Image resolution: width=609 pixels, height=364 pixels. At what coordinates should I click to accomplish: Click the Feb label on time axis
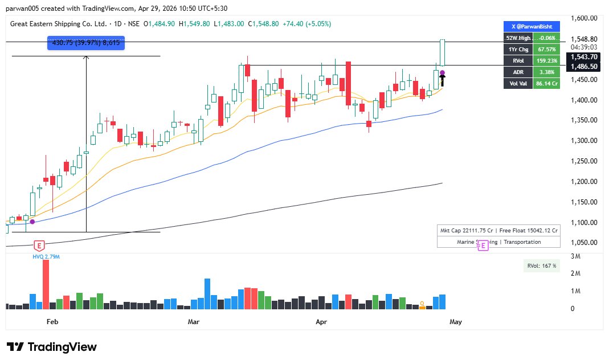click(x=52, y=322)
